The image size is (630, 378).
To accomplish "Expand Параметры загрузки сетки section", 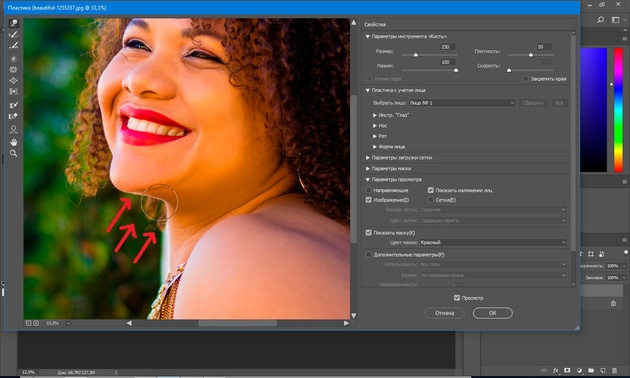I will (368, 158).
